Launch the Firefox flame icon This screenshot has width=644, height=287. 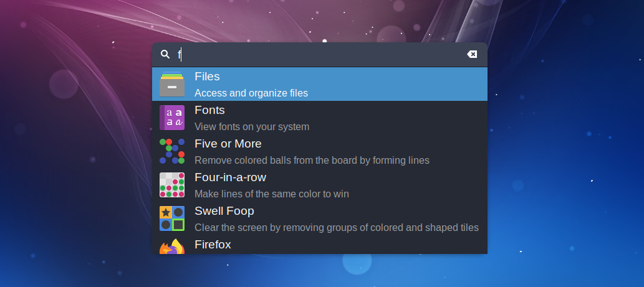(x=172, y=247)
